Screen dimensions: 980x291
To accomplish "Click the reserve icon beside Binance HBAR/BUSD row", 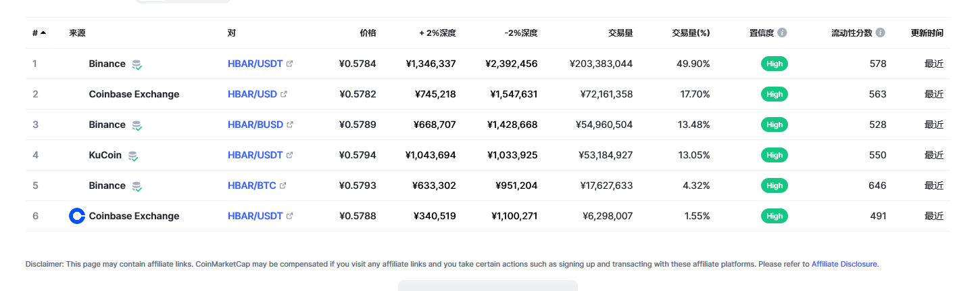I will pyautogui.click(x=137, y=125).
